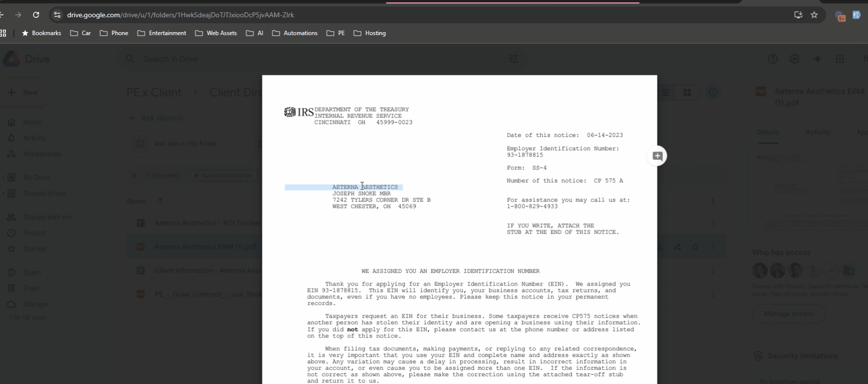Open the Car bookmarks folder

[x=81, y=33]
